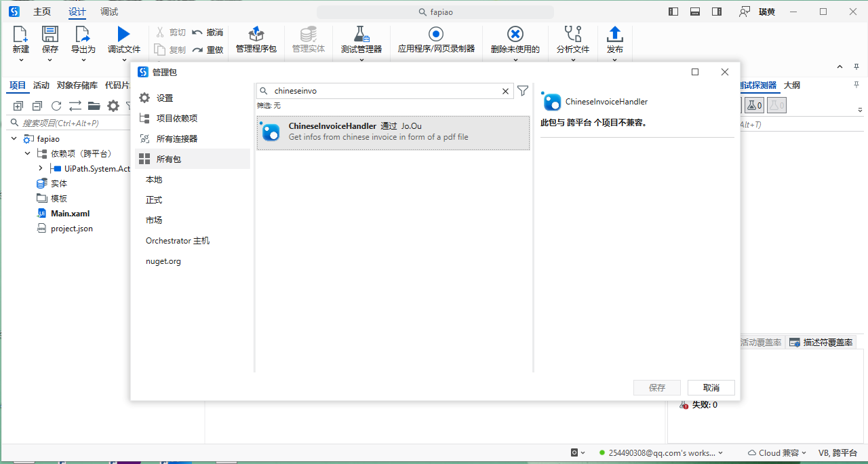This screenshot has width=868, height=464.
Task: Maximize the 管理包 dialog
Action: coord(695,72)
